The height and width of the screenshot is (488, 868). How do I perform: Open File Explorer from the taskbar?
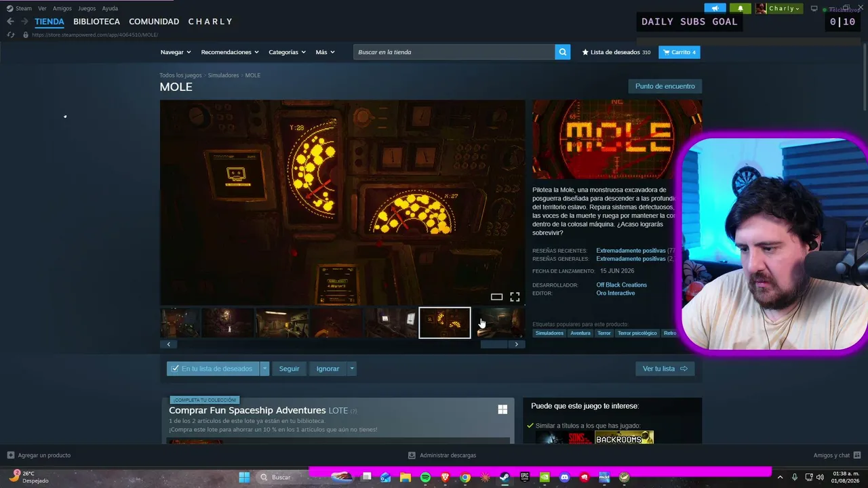pos(405,477)
